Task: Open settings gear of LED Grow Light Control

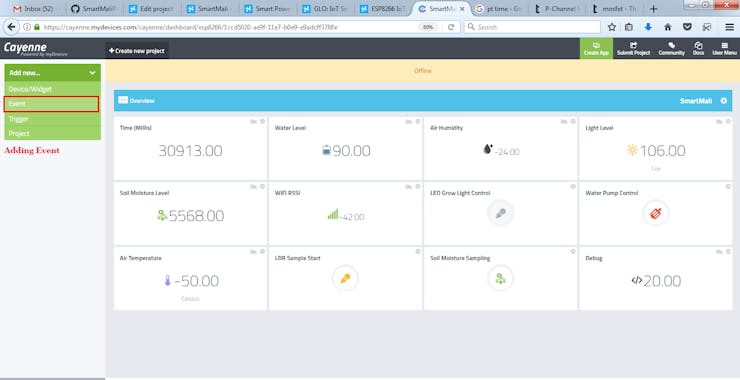Action: 573,186
